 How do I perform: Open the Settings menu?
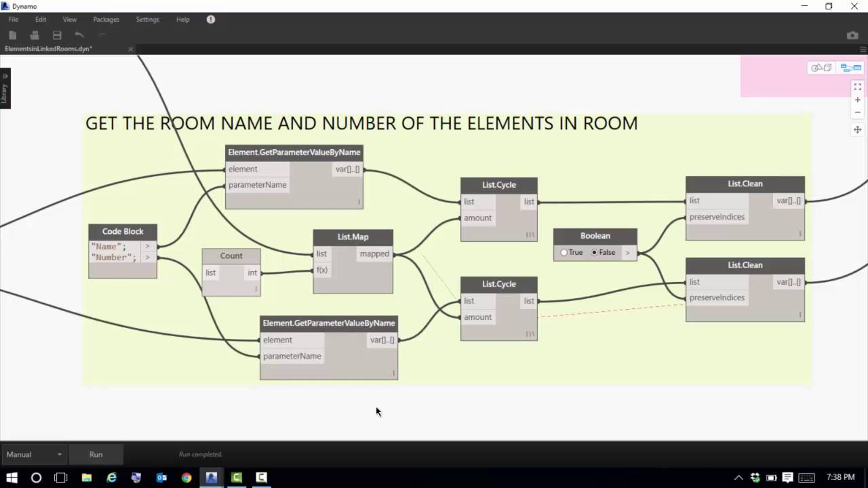(x=147, y=20)
